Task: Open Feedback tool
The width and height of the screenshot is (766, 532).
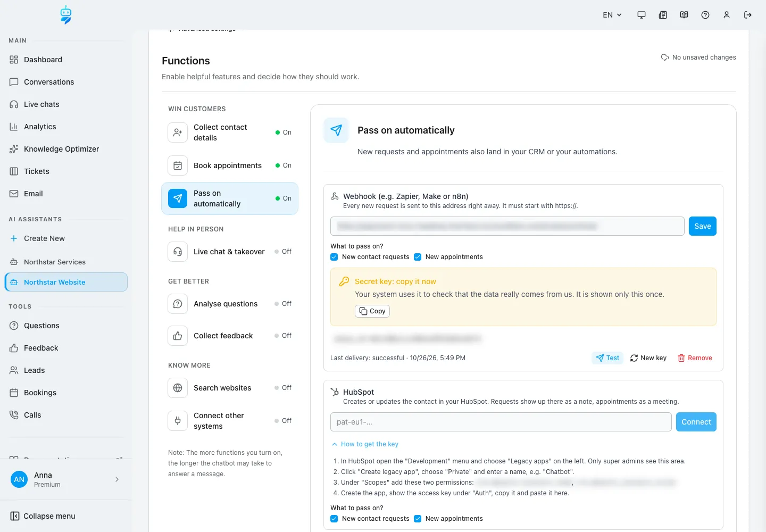Action: 66,348
